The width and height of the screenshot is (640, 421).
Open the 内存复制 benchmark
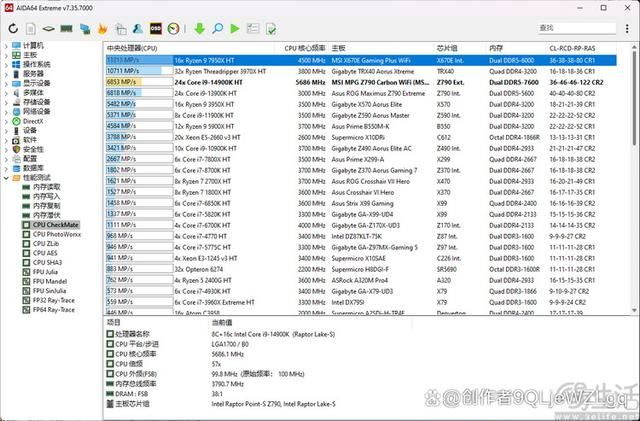click(x=47, y=206)
